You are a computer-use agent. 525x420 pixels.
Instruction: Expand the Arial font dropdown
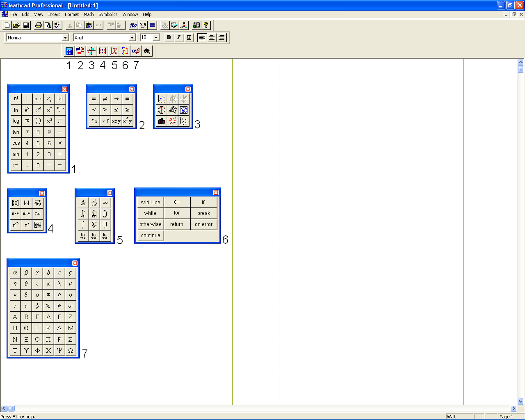click(x=132, y=38)
